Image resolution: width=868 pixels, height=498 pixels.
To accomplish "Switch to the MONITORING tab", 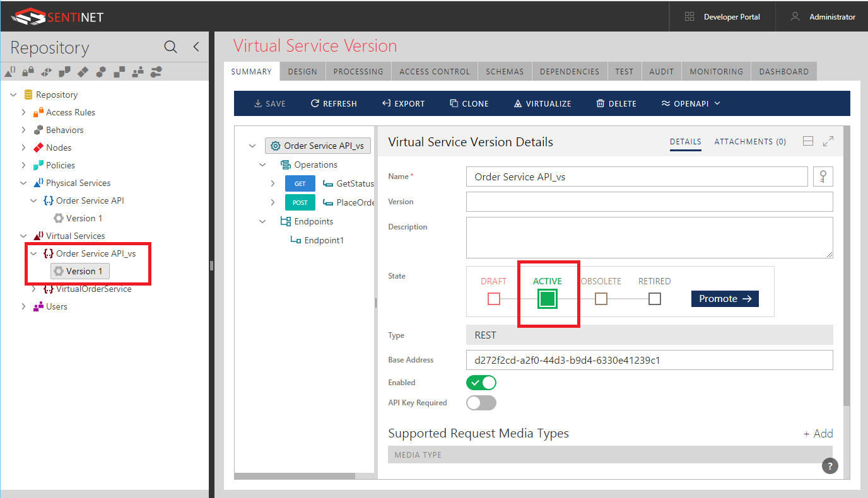I will pyautogui.click(x=715, y=71).
